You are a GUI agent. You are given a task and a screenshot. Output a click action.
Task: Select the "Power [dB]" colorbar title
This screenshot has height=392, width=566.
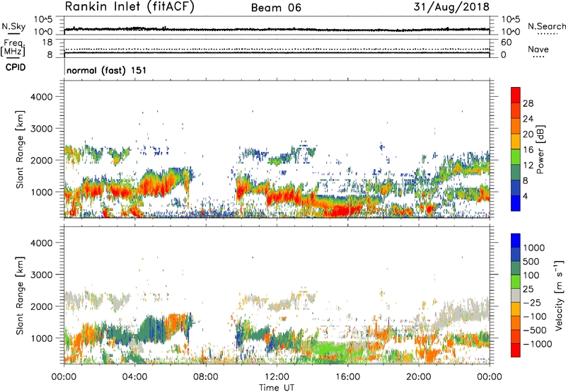coord(540,149)
